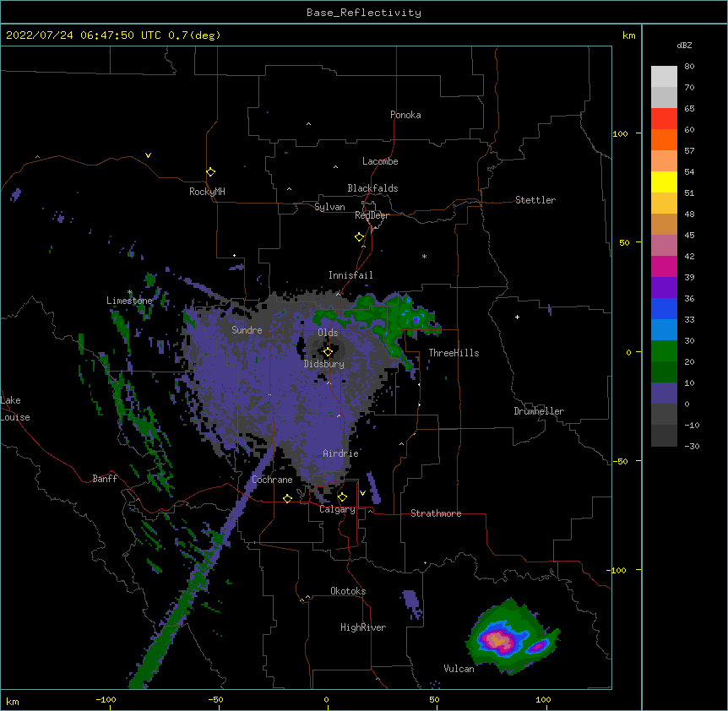Viewport: 728px width, 711px height.
Task: Click the yellow marker above RockyMH
Action: [x=210, y=171]
